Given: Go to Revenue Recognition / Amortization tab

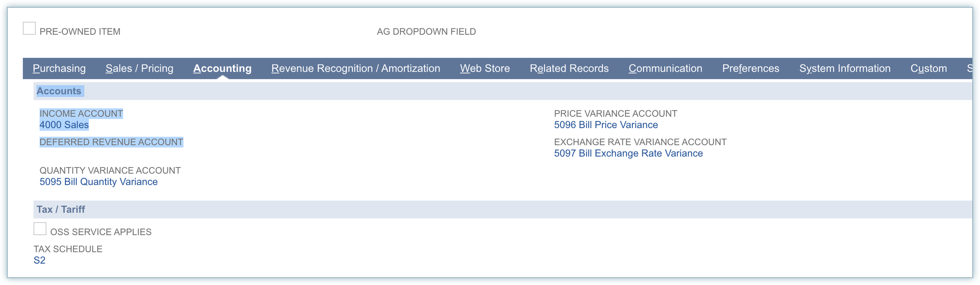Looking at the screenshot, I should [355, 69].
